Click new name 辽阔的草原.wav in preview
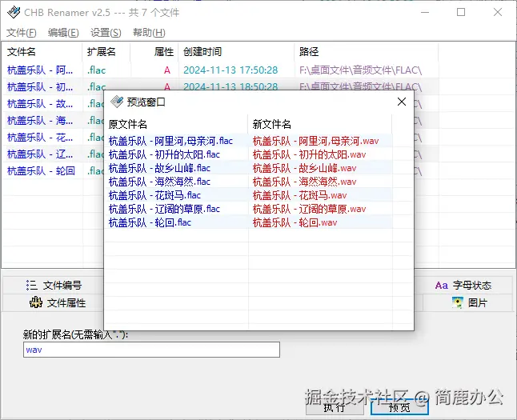 (x=309, y=209)
